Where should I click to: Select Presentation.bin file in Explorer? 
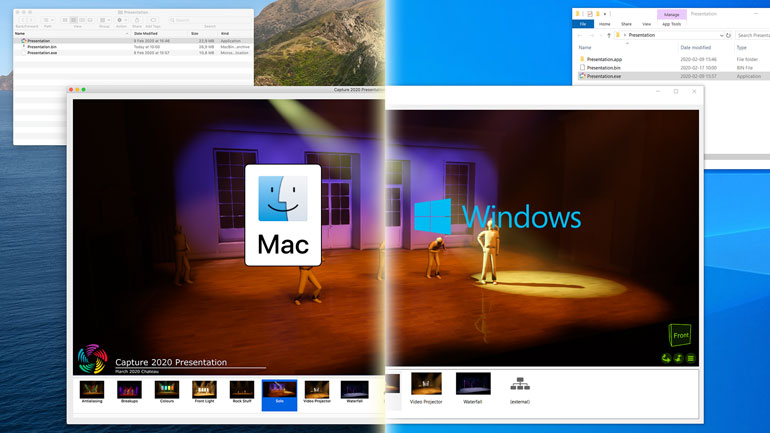604,68
